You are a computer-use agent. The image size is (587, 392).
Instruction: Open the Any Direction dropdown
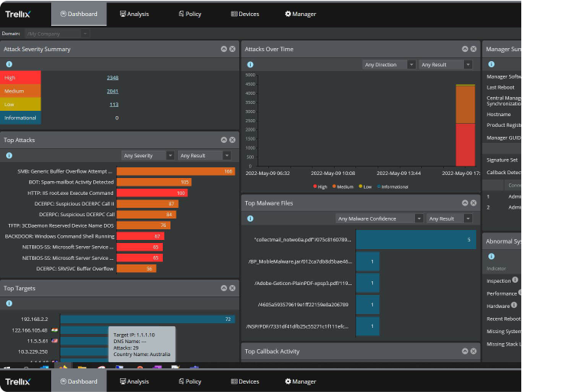(x=388, y=64)
